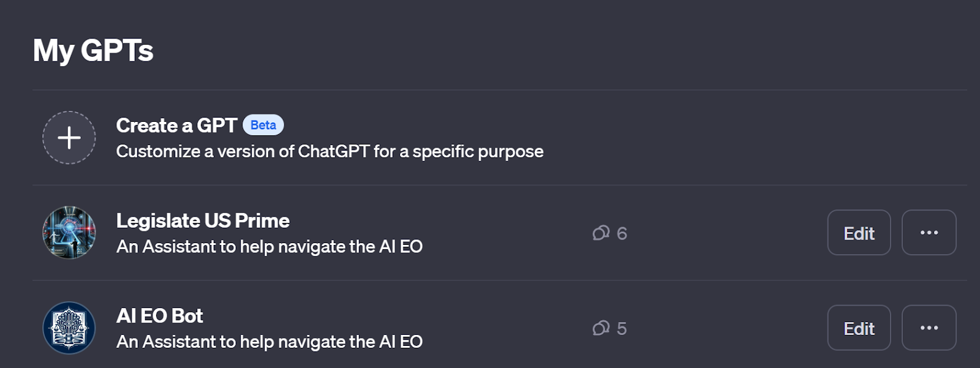Edit the AI EO Bot GPT

[859, 328]
